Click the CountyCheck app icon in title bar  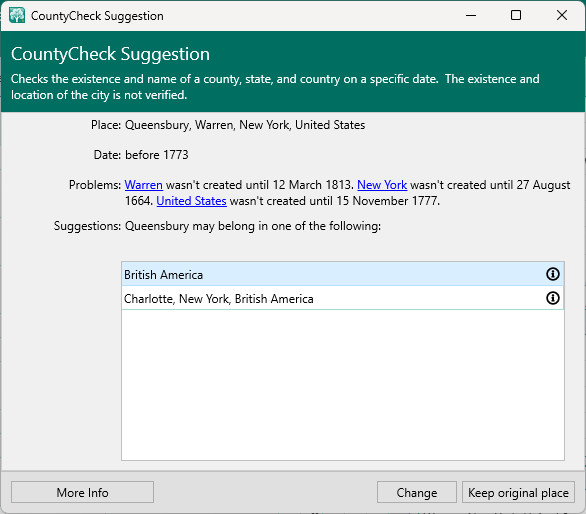[17, 16]
